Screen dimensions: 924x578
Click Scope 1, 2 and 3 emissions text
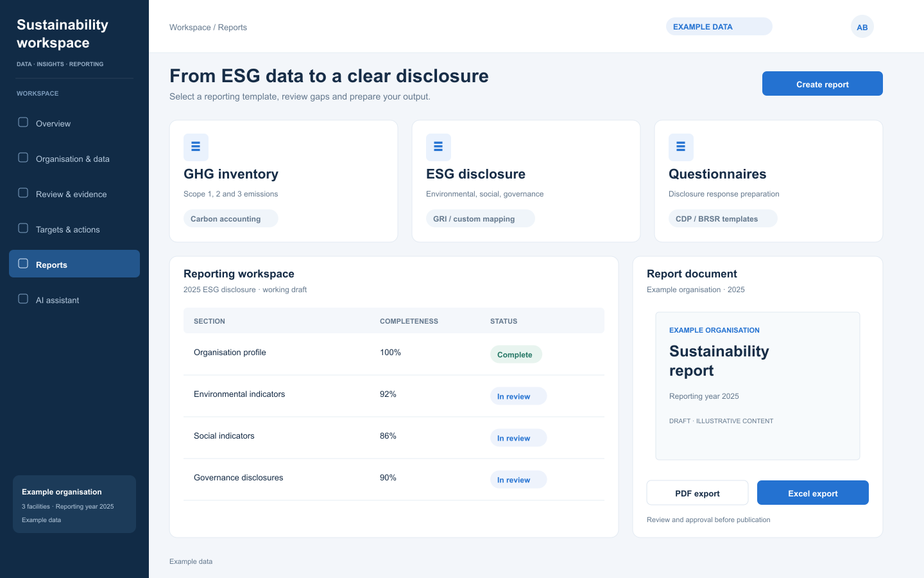230,194
